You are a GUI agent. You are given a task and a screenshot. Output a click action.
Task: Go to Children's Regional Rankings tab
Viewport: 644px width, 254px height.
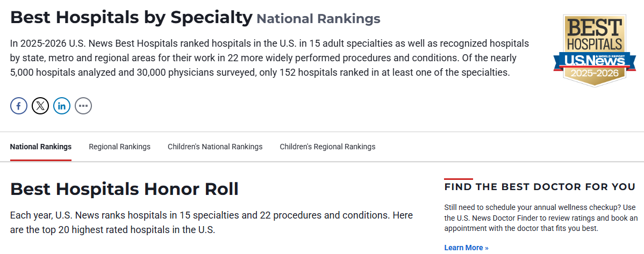[327, 147]
